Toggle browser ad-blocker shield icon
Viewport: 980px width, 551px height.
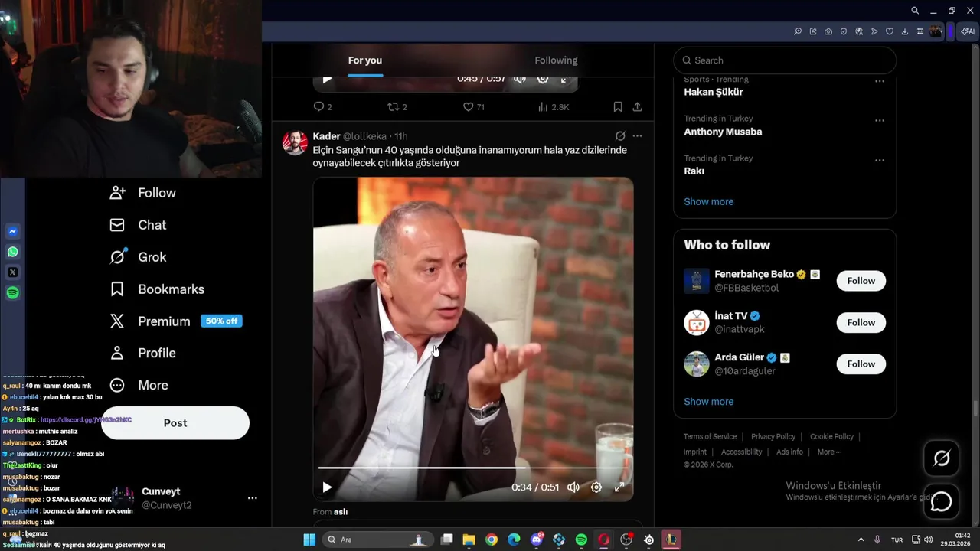pos(844,31)
